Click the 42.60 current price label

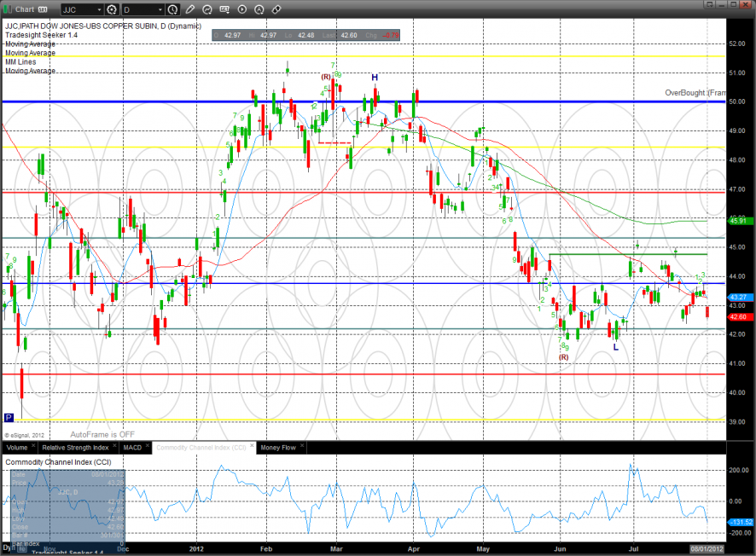(x=737, y=316)
